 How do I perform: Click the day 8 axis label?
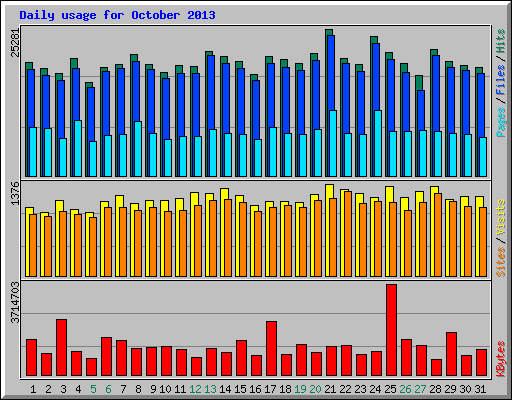pos(138,389)
